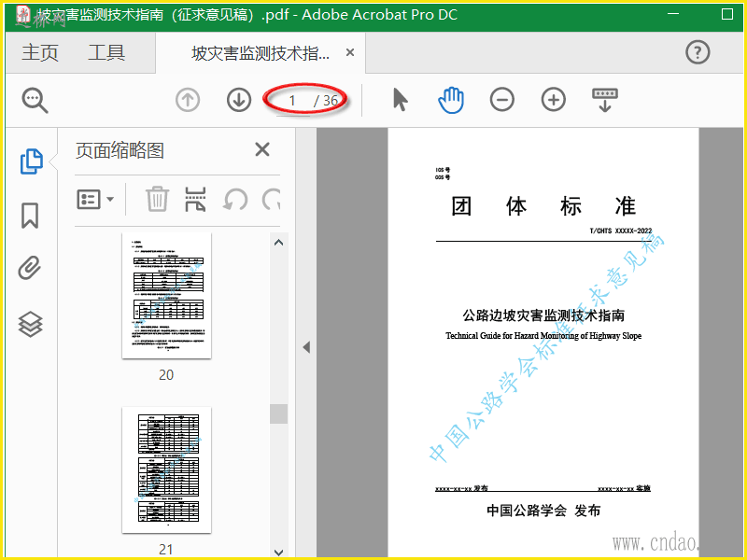This screenshot has height=560, width=747.
Task: Select the 坡灾害监测技术指... document tab
Action: click(261, 53)
